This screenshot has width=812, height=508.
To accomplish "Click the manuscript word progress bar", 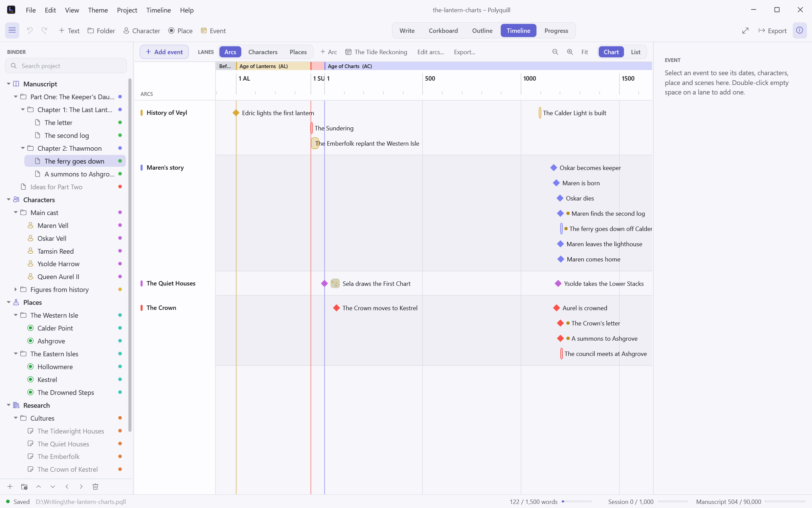I will (x=785, y=502).
